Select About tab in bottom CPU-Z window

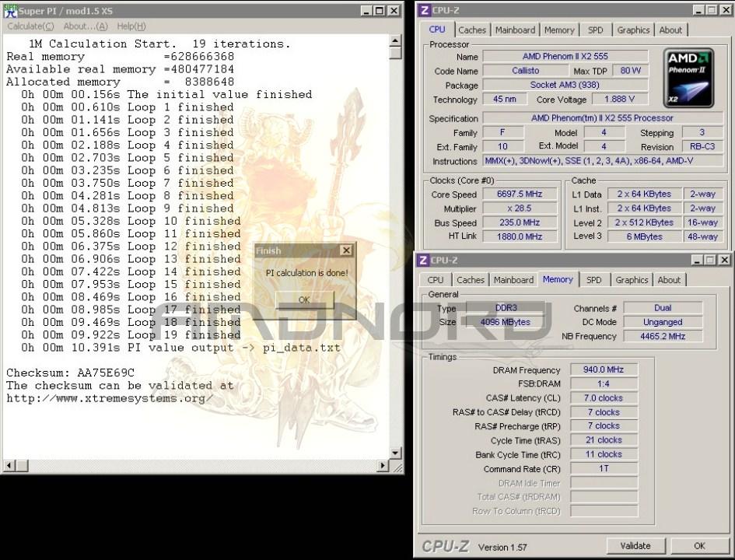[669, 280]
